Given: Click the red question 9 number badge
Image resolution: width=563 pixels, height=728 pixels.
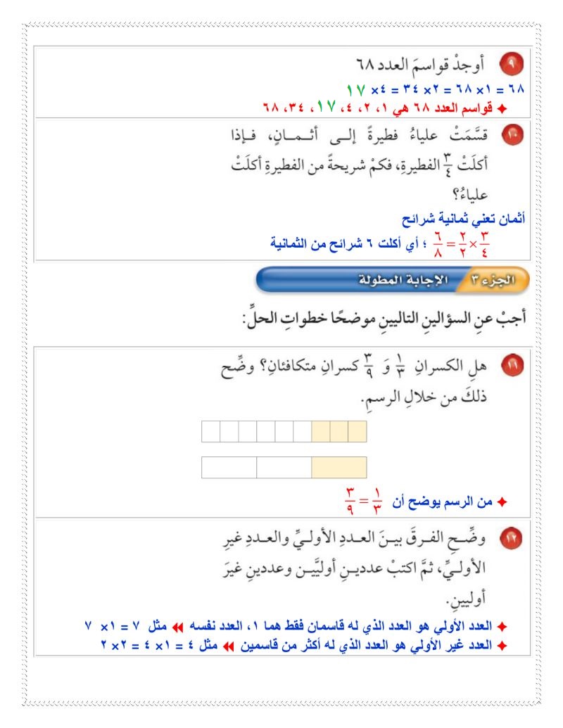Looking at the screenshot, I should point(512,64).
